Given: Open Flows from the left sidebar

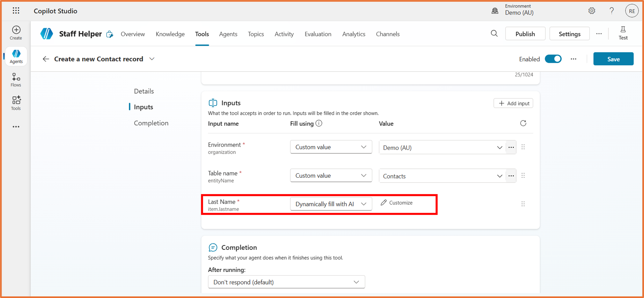Looking at the screenshot, I should [x=16, y=80].
